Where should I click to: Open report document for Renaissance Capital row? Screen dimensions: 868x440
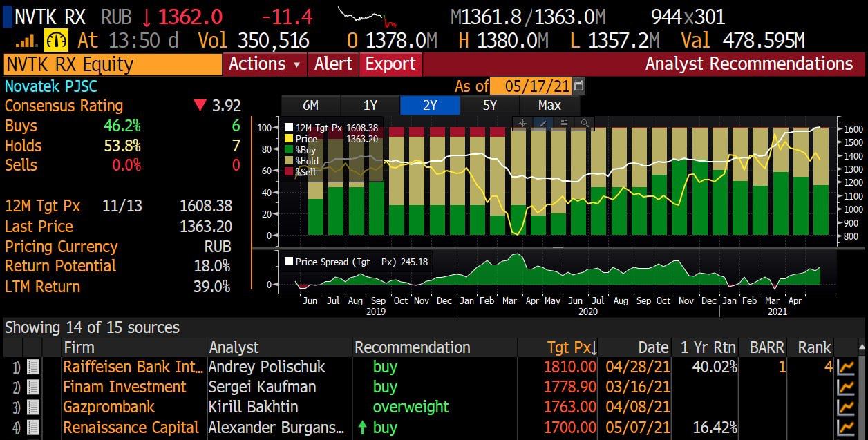(32, 428)
